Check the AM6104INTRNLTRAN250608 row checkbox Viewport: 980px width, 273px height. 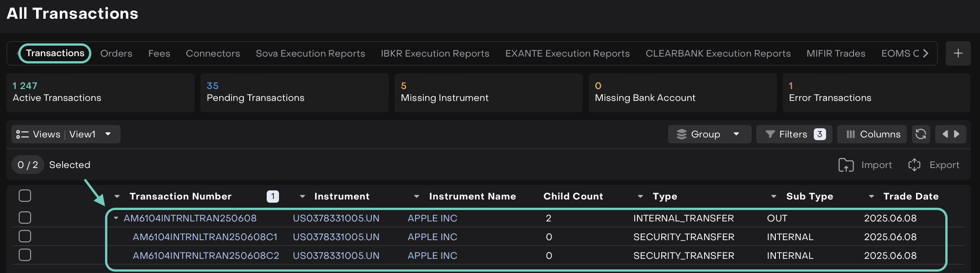(x=25, y=218)
